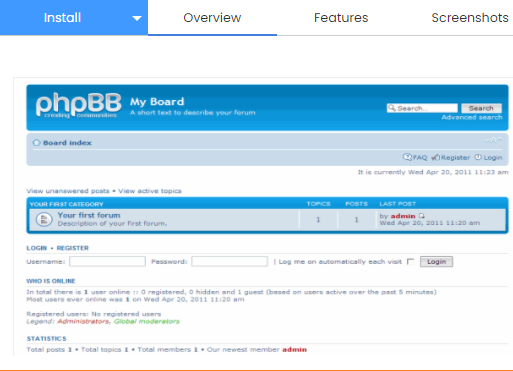Screen dimensions: 513x371
Task: Click the Register icon
Action: [x=435, y=157]
